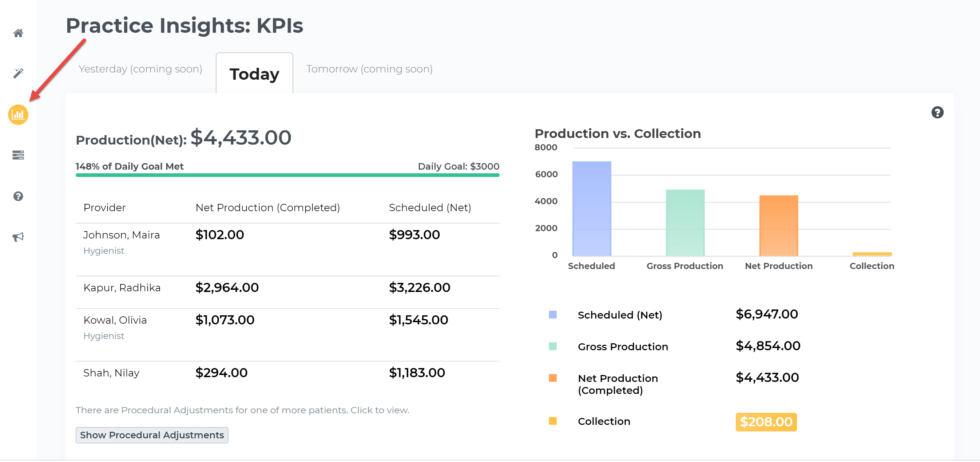Click the help icon in KPI panel
Viewport: 980px width, 462px height.
click(937, 112)
